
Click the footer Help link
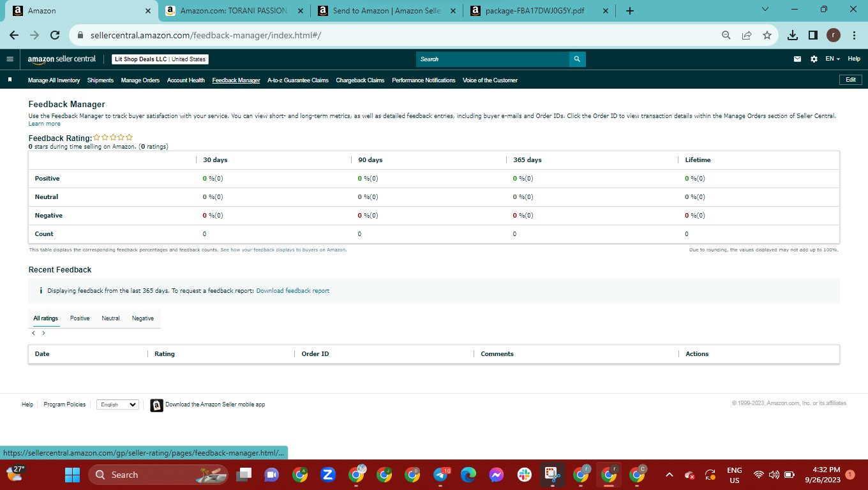27,405
